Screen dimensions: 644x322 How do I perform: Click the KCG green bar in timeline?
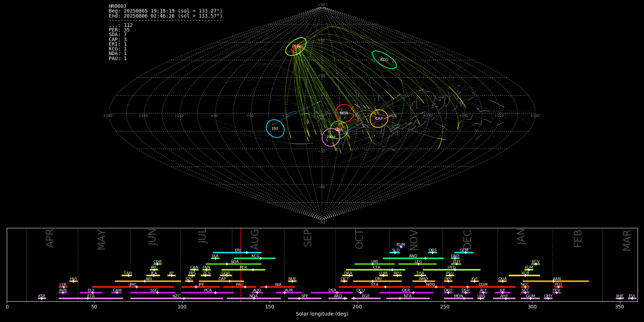(x=255, y=258)
